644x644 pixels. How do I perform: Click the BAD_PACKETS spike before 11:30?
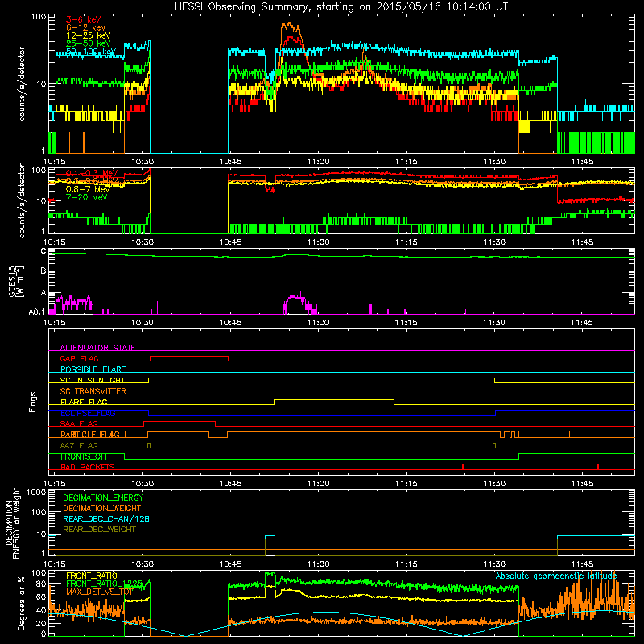(x=463, y=467)
